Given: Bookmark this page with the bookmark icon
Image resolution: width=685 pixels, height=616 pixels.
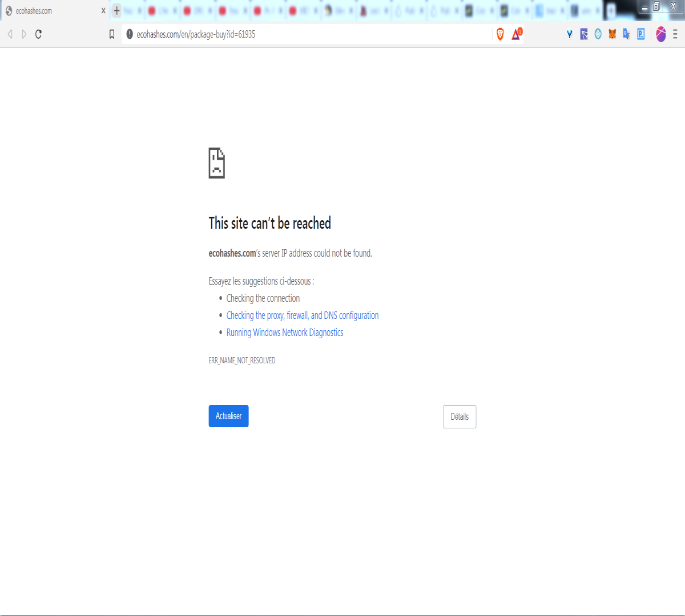Looking at the screenshot, I should [112, 34].
